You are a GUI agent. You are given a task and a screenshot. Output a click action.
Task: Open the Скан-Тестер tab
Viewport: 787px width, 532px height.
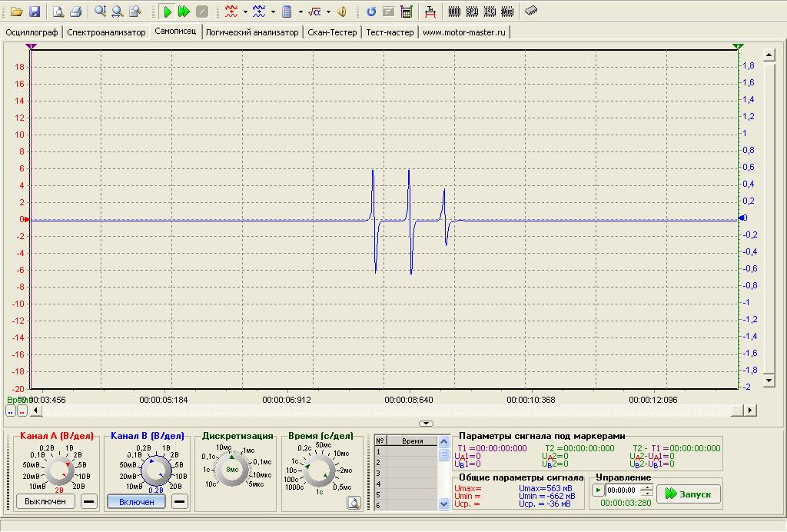tap(332, 32)
